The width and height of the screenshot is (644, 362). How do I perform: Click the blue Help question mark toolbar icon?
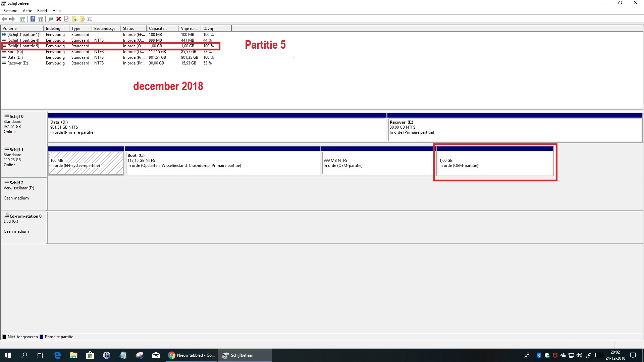(33, 19)
